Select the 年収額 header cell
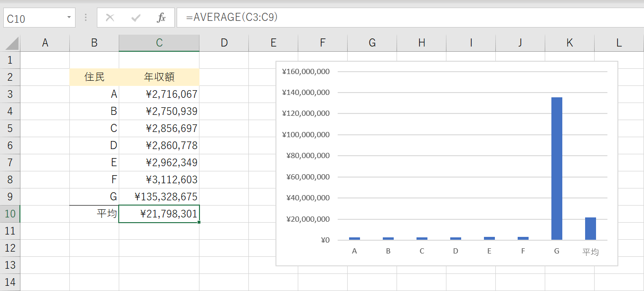The height and width of the screenshot is (291, 644). coord(159,77)
